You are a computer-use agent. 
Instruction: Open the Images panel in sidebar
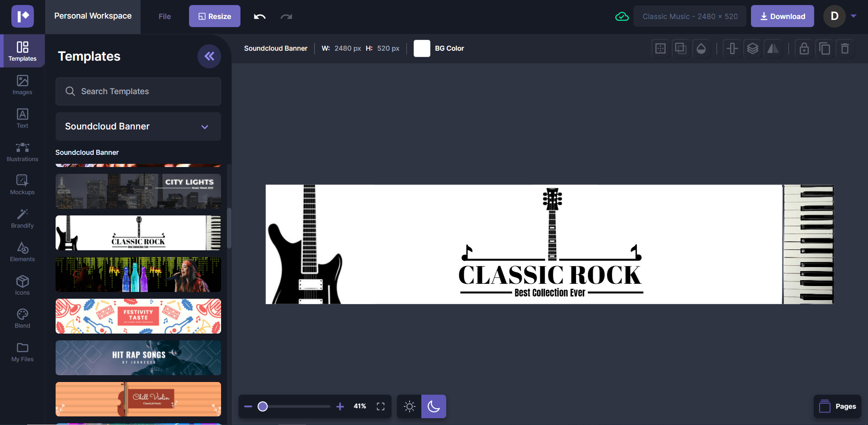(x=22, y=85)
